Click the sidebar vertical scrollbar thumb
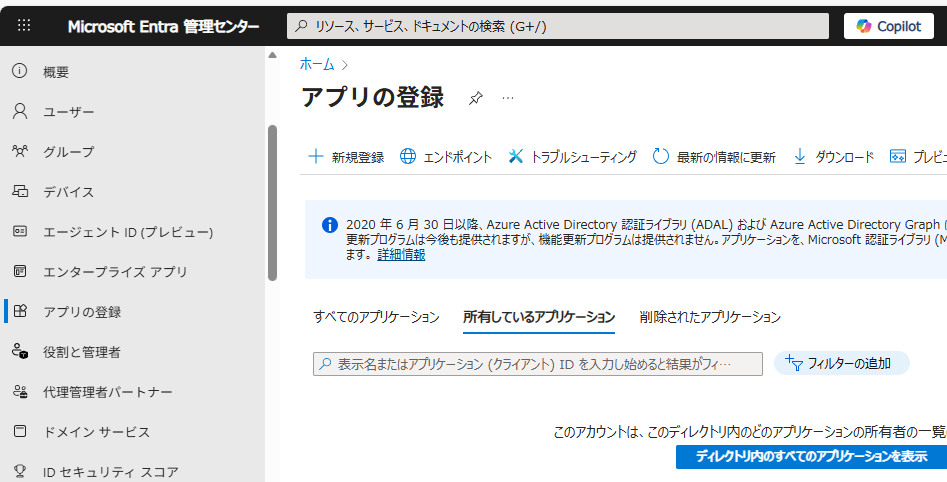Viewport: 947px width, 482px height. pyautogui.click(x=272, y=203)
